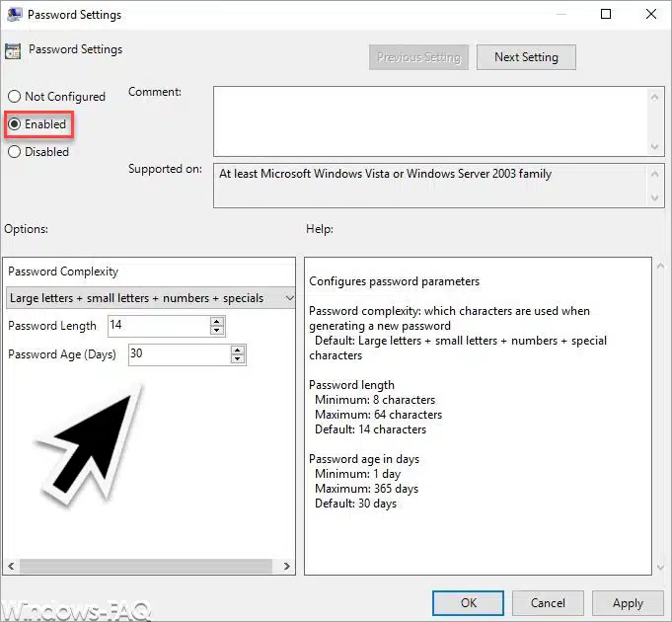672x622 pixels.
Task: Increase Password Length with up arrow
Action: 217,321
